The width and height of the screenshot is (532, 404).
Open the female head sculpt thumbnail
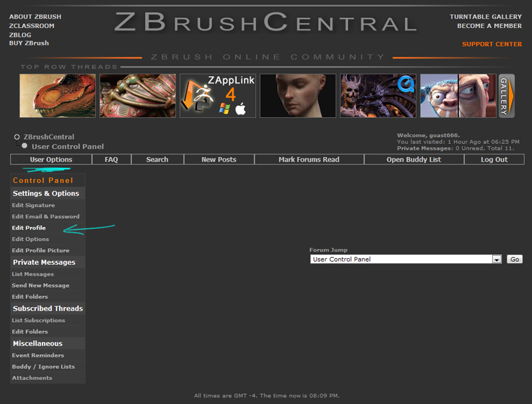pos(297,96)
